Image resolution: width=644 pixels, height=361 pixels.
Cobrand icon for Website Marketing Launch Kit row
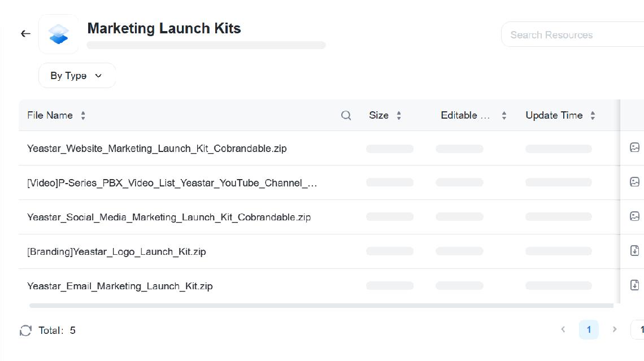point(634,147)
